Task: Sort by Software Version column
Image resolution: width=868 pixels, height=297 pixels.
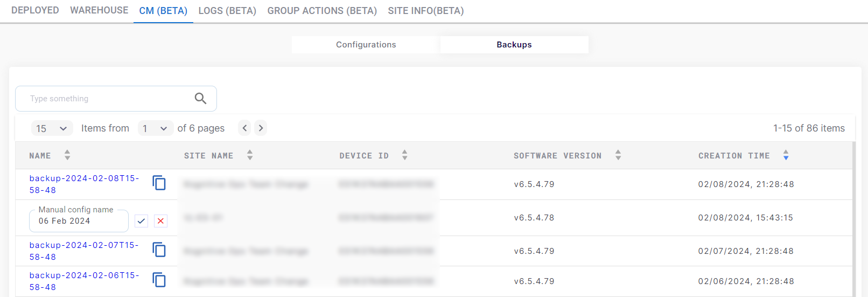Action: pos(618,155)
